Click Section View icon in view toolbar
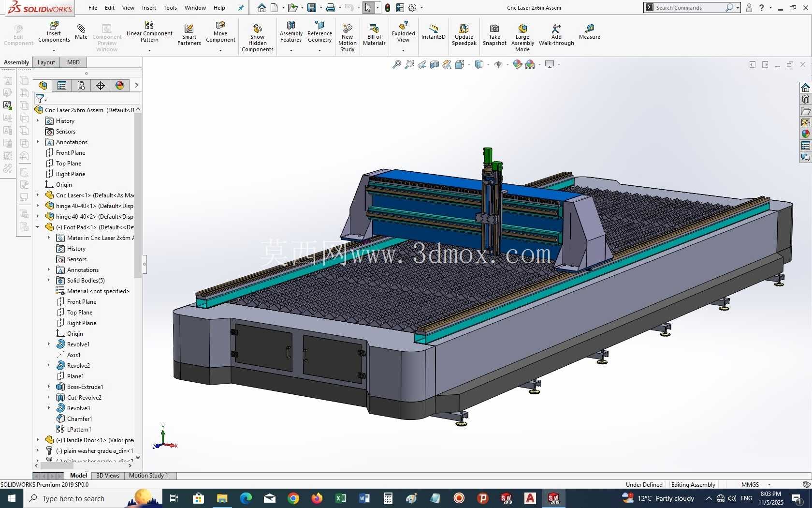 click(435, 64)
